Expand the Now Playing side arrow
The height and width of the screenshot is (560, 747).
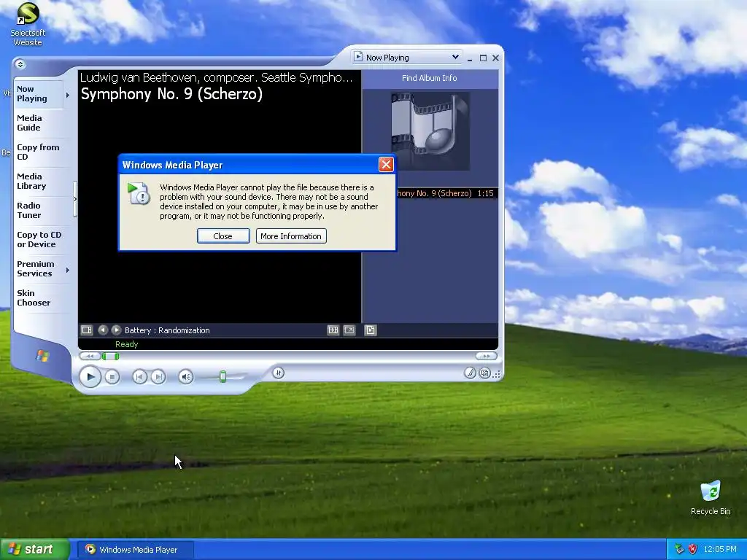68,95
